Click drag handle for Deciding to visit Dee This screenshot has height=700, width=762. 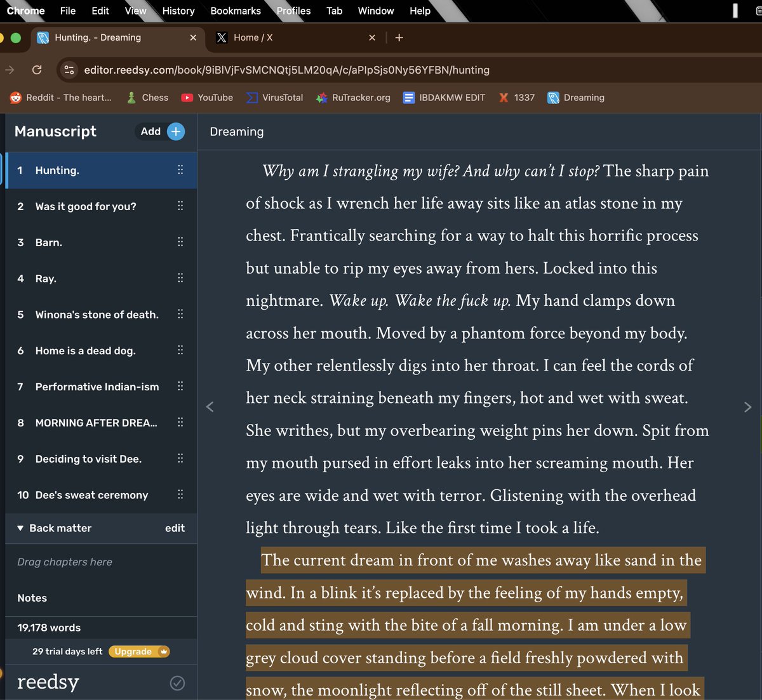180,459
